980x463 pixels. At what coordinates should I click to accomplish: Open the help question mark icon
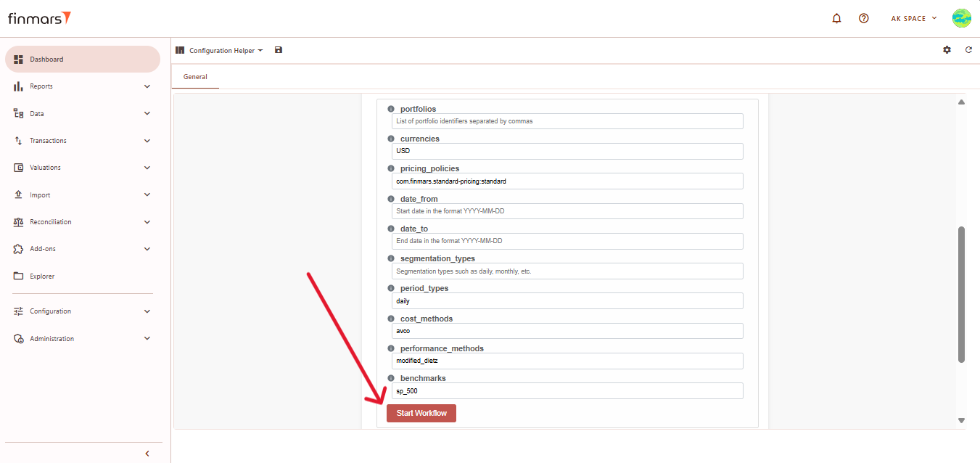[x=863, y=18]
